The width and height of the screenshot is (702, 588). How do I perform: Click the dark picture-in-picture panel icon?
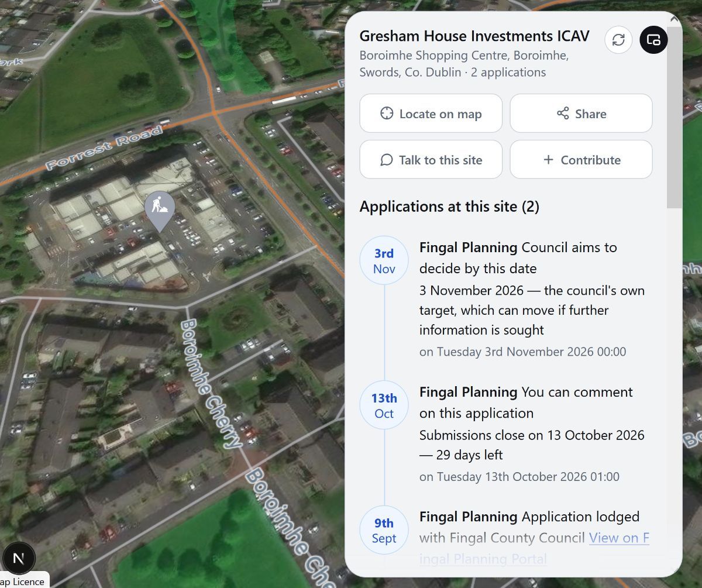click(x=654, y=40)
